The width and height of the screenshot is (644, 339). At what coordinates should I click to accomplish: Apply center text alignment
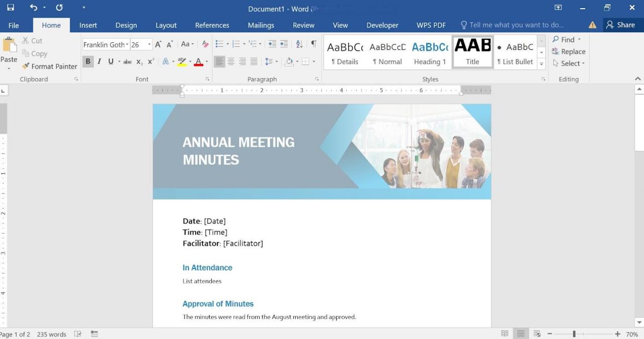231,61
